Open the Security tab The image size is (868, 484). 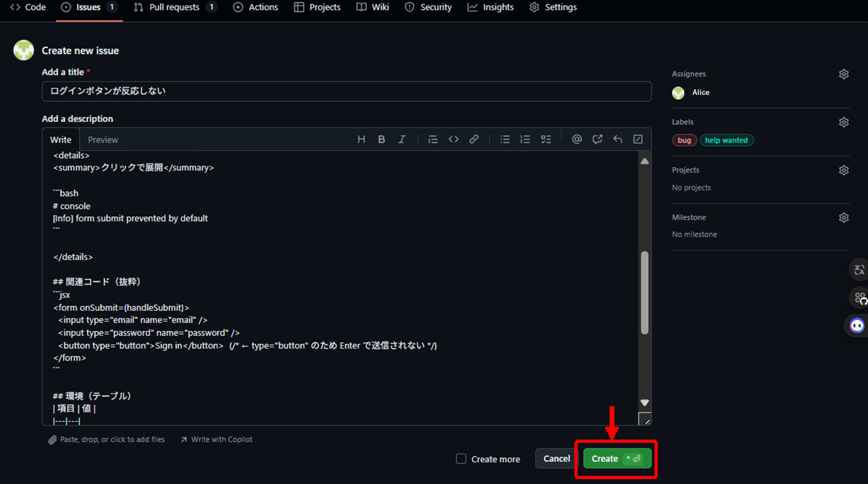tap(428, 7)
